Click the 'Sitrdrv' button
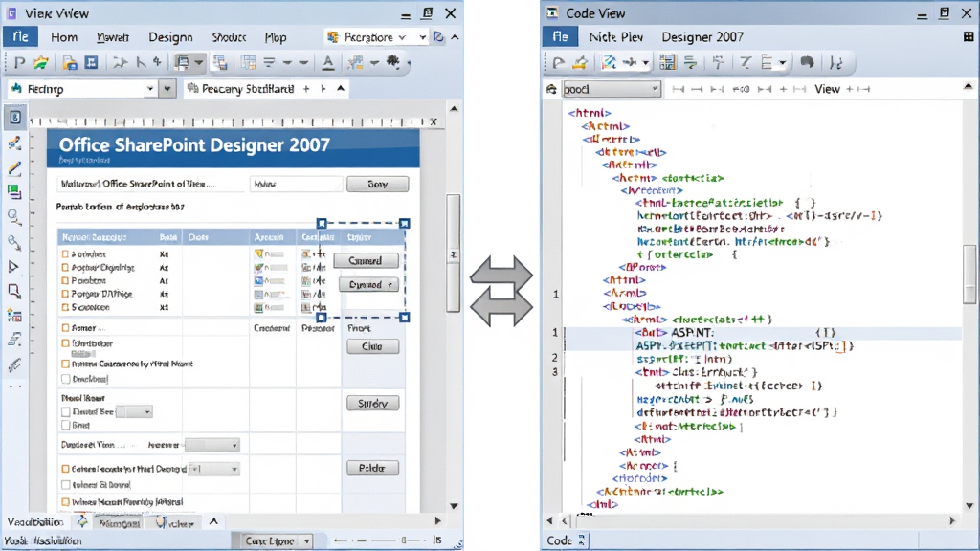The width and height of the screenshot is (980, 551). (x=372, y=404)
